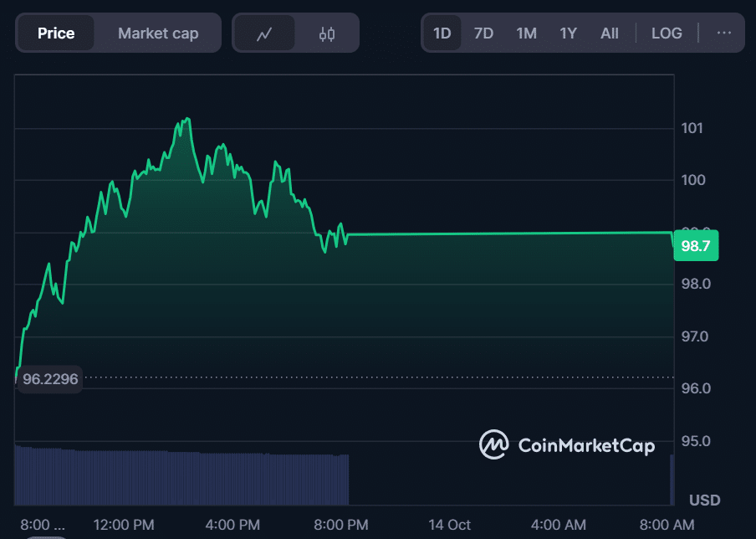This screenshot has width=756, height=539.
Task: Set the chart range to 1Y
Action: [569, 33]
